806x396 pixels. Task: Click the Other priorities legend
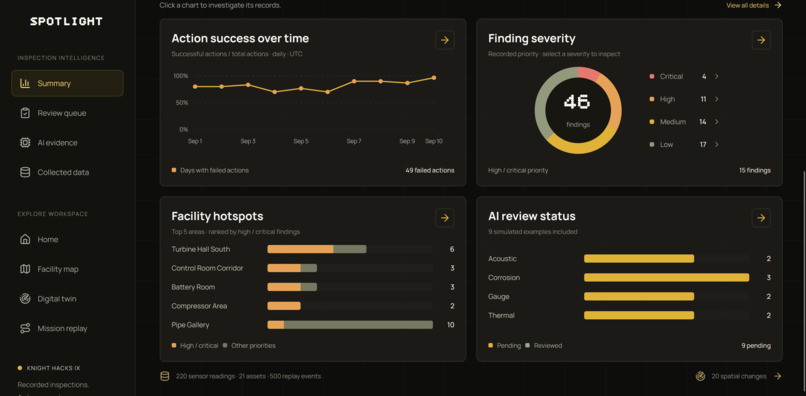click(x=249, y=346)
